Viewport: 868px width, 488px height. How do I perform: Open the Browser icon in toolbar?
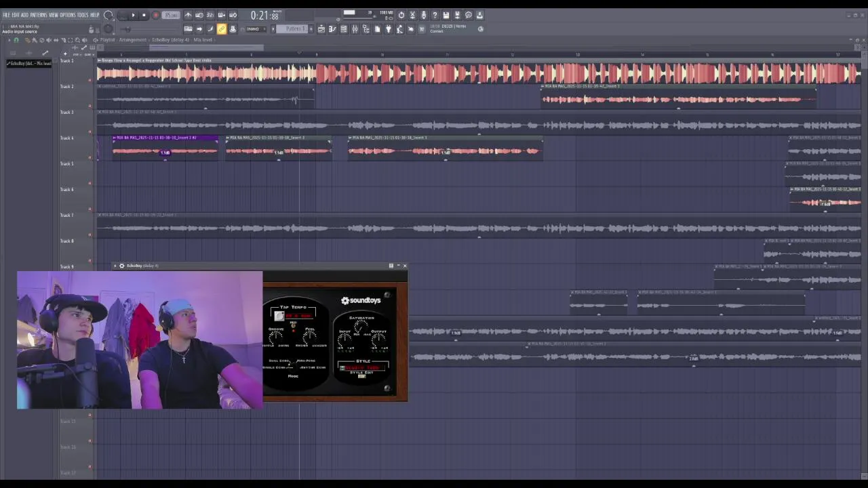tap(366, 29)
